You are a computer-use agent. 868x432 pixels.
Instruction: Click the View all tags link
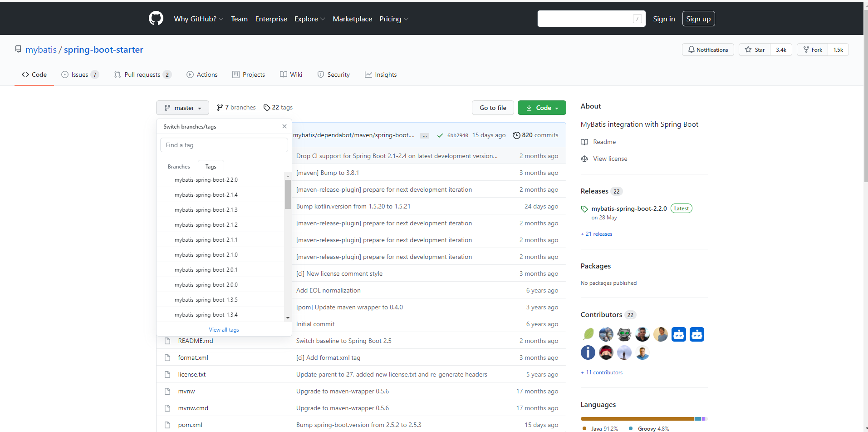(x=224, y=330)
